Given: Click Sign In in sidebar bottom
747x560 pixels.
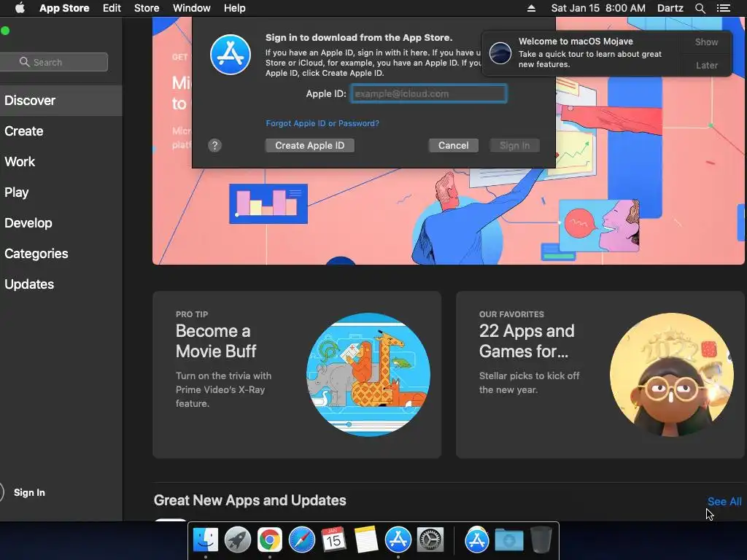Looking at the screenshot, I should point(29,492).
